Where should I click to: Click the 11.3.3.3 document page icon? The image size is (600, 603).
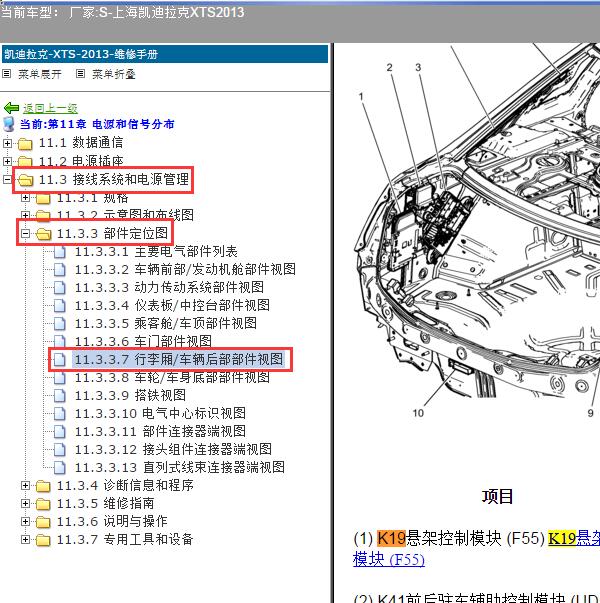pos(60,288)
